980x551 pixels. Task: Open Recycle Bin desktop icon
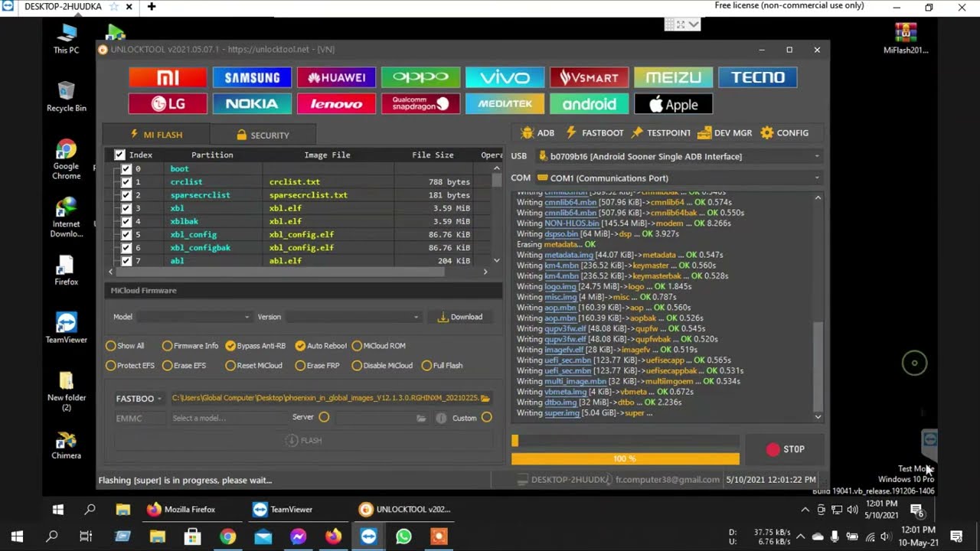[66, 96]
